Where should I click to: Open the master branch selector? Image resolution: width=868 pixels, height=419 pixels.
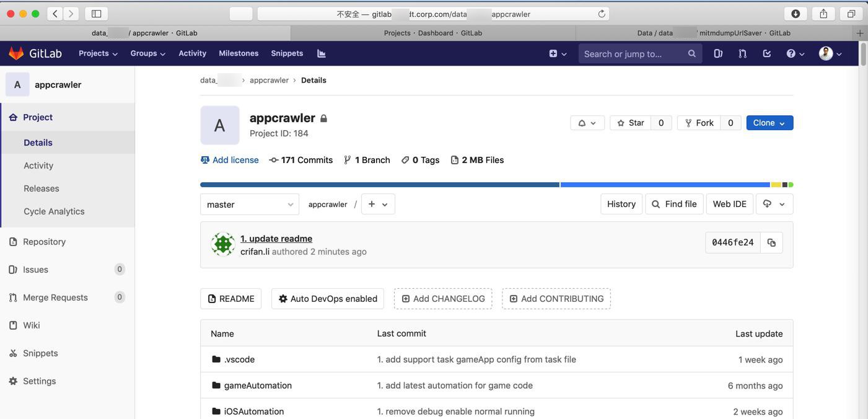[x=250, y=204]
